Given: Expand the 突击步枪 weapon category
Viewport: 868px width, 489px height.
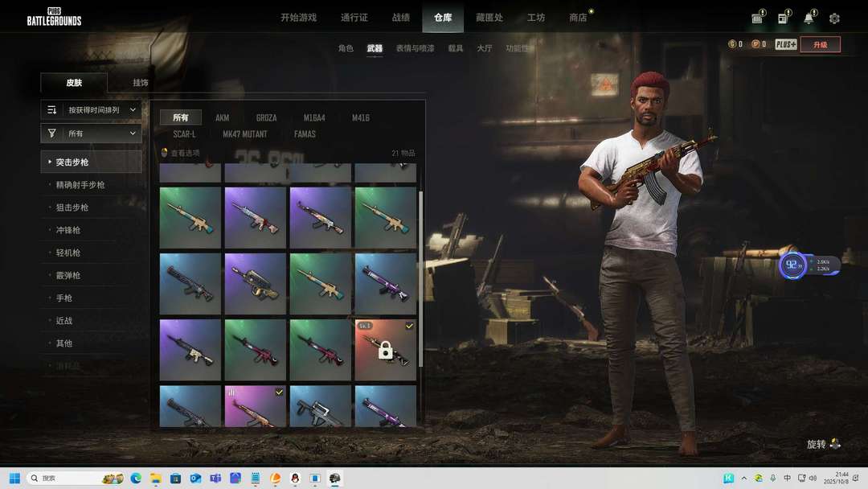Looking at the screenshot, I should pos(91,162).
